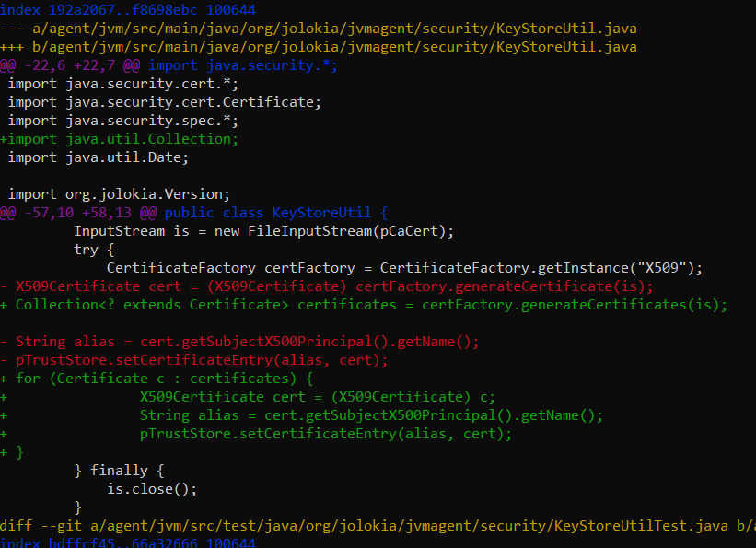Click hunk header '@@ -57,10 +58,13 @@ public class KeyStoreUtil'
This screenshot has width=756, height=548.
[193, 213]
